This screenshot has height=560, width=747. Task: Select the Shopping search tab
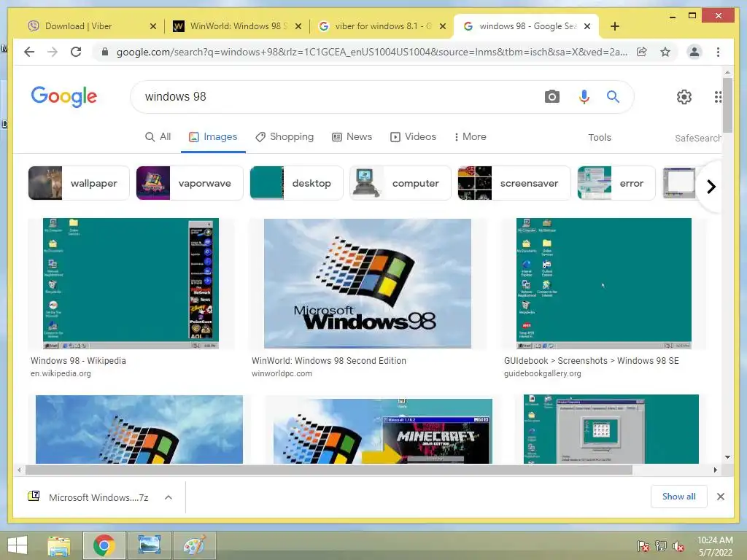click(x=285, y=136)
